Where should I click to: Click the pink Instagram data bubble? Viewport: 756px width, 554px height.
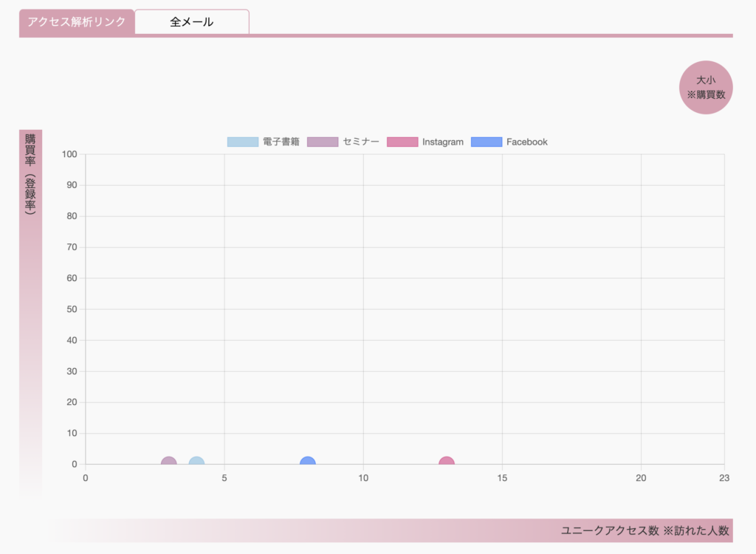click(x=447, y=462)
